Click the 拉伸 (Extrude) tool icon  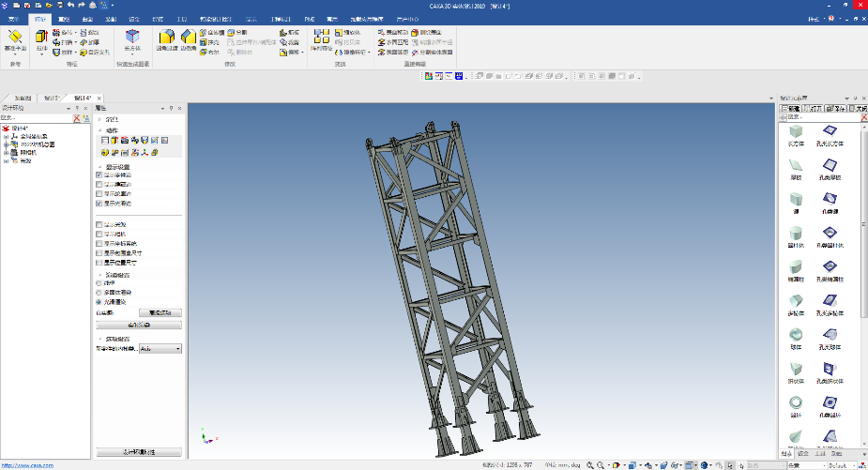[41, 38]
